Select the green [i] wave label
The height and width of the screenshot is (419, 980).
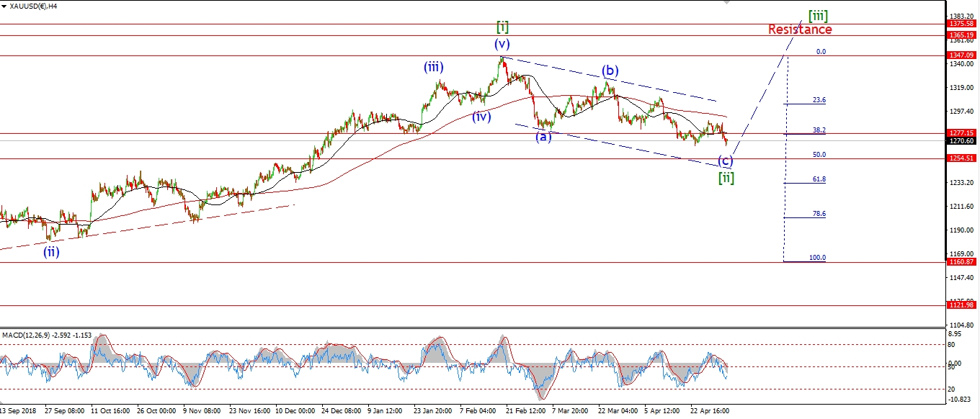pos(502,27)
